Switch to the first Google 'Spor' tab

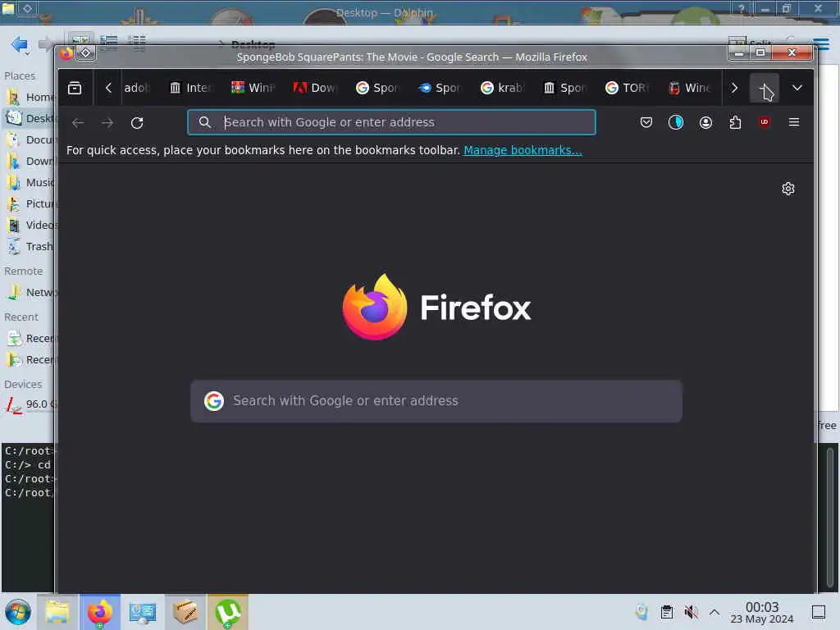(x=377, y=88)
